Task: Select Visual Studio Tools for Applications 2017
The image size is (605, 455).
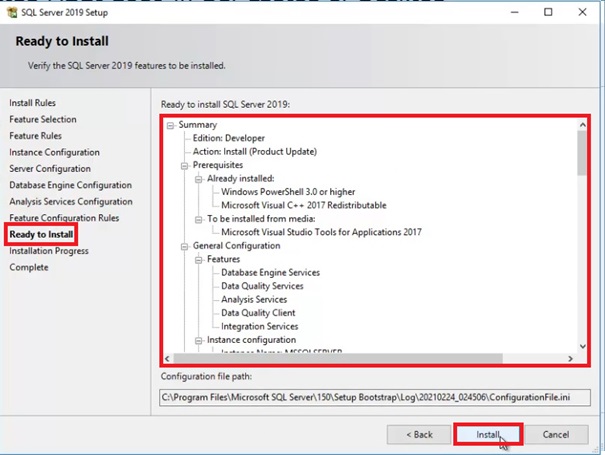Action: (321, 232)
